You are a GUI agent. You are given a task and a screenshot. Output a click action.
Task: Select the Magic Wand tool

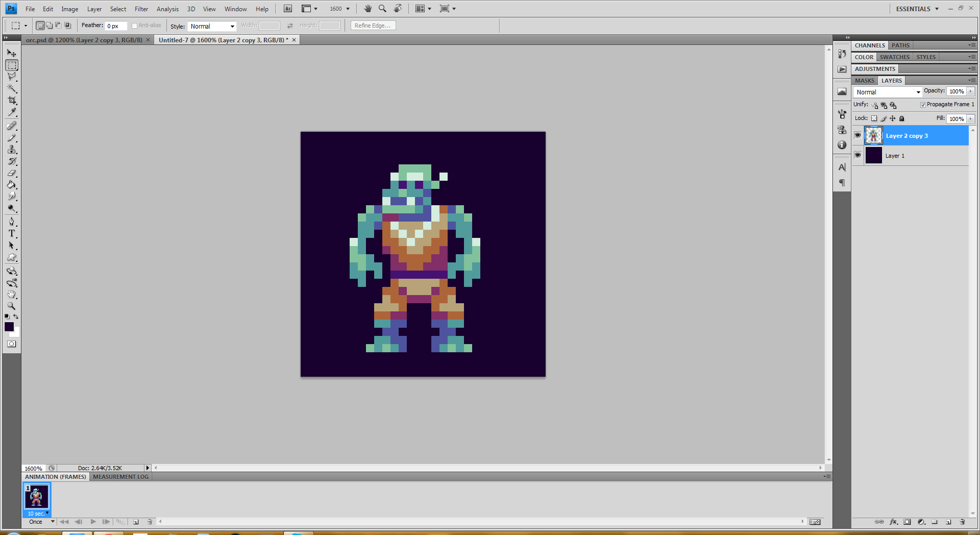tap(12, 89)
